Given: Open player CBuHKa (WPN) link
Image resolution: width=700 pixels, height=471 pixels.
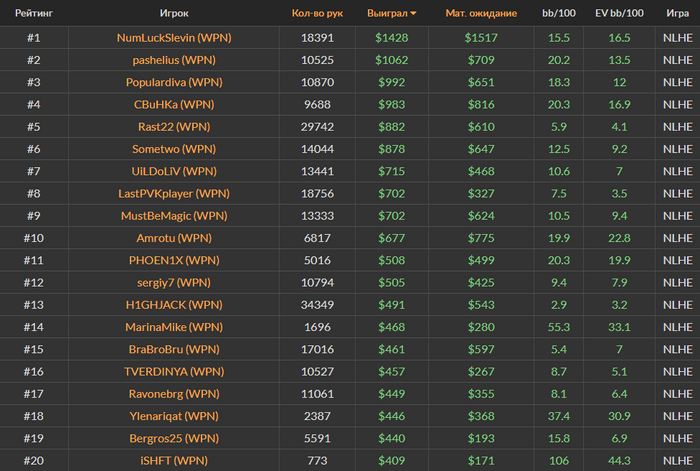Looking at the screenshot, I should [174, 104].
